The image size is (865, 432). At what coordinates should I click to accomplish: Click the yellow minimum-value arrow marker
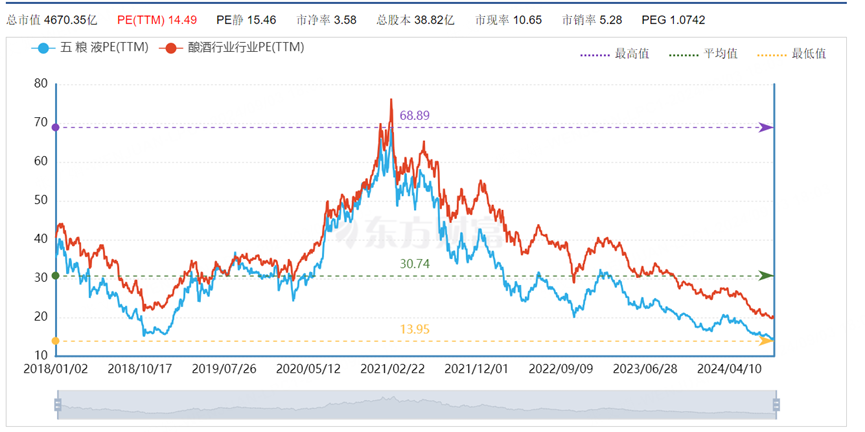tap(766, 341)
